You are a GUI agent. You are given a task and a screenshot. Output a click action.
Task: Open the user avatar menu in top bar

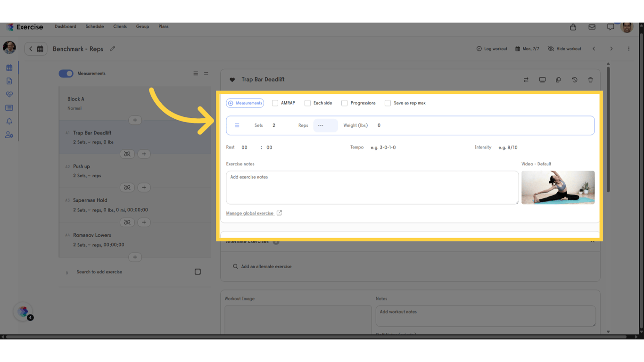[x=627, y=27]
